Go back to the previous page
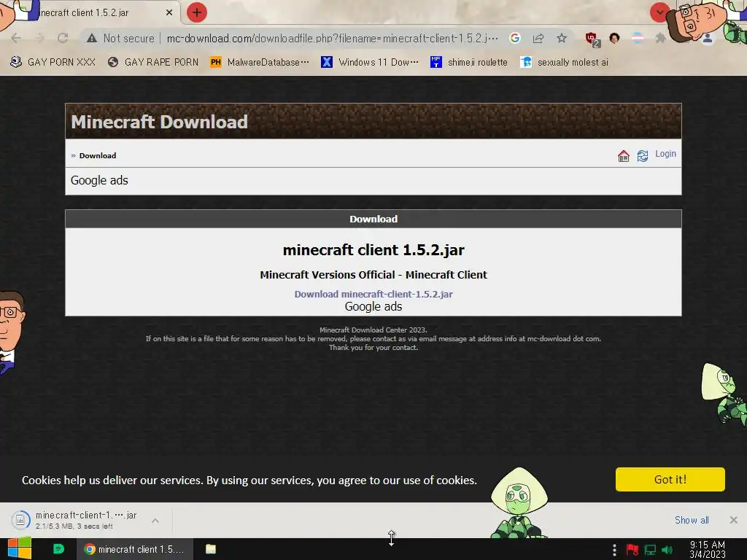This screenshot has width=747, height=560. 16,38
